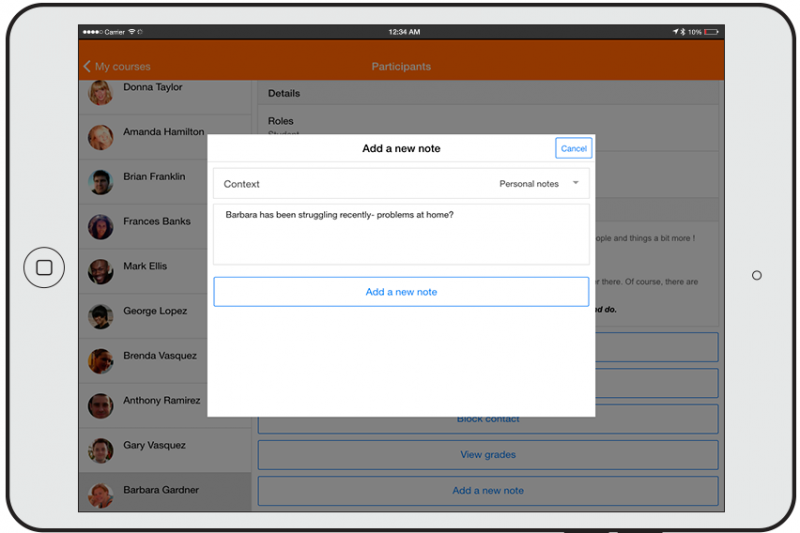Tap the battery icon in status bar

pyautogui.click(x=711, y=32)
